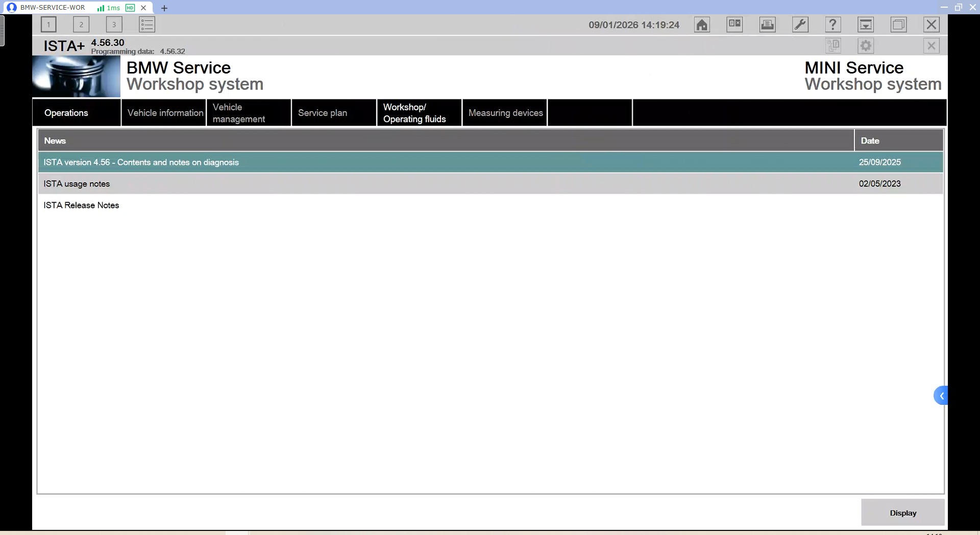Select the ISTA Release Notes entry
This screenshot has height=535, width=980.
pyautogui.click(x=81, y=205)
